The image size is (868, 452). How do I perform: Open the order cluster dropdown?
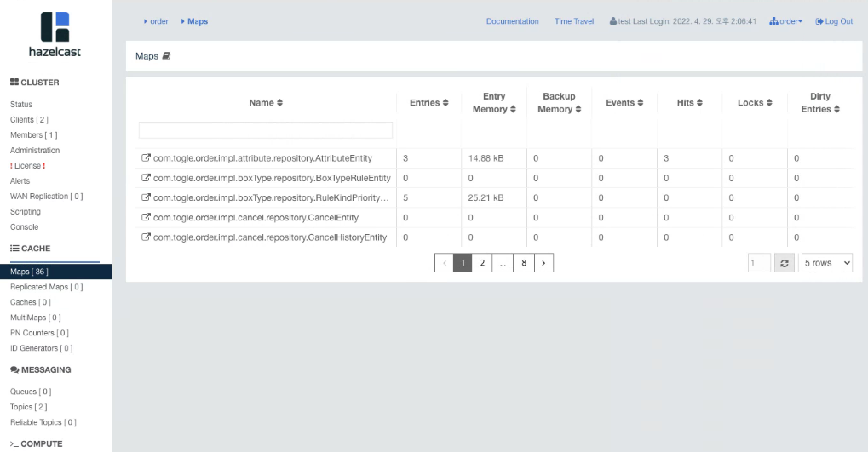786,21
